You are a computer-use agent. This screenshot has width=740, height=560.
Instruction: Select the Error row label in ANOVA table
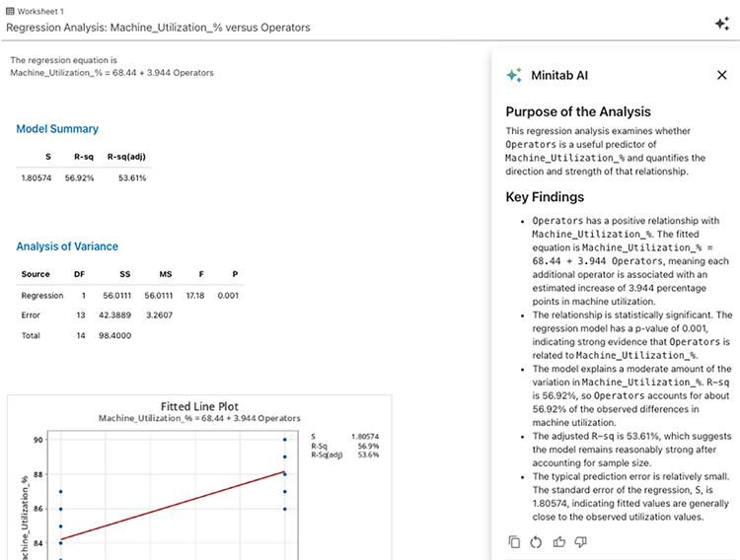point(31,315)
